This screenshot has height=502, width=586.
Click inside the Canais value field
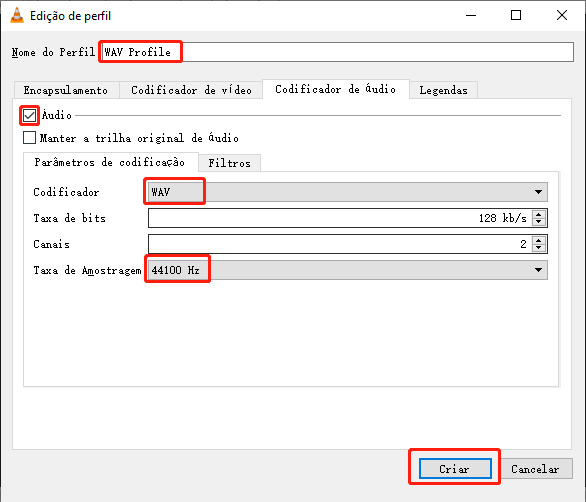(340, 244)
